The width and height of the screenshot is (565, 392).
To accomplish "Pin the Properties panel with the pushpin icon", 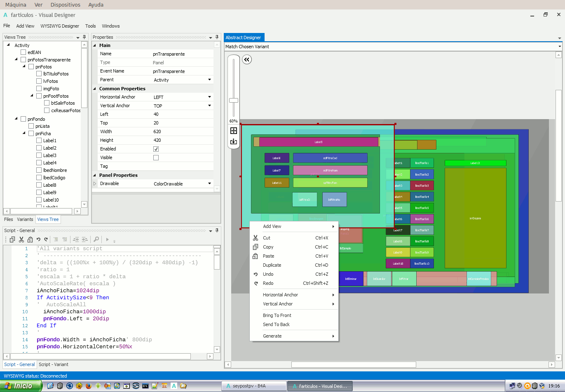I will click(217, 37).
